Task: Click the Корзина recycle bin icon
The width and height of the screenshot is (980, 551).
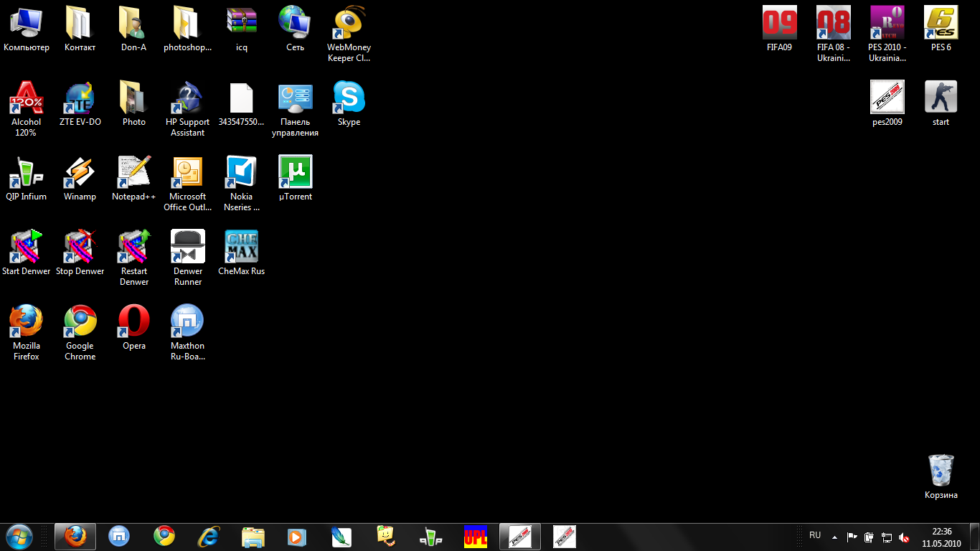Action: coord(941,471)
